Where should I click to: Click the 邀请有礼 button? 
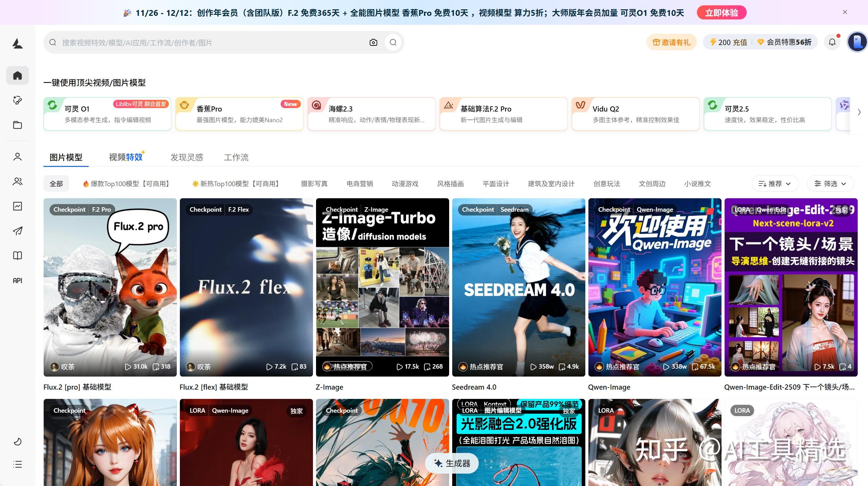point(671,42)
